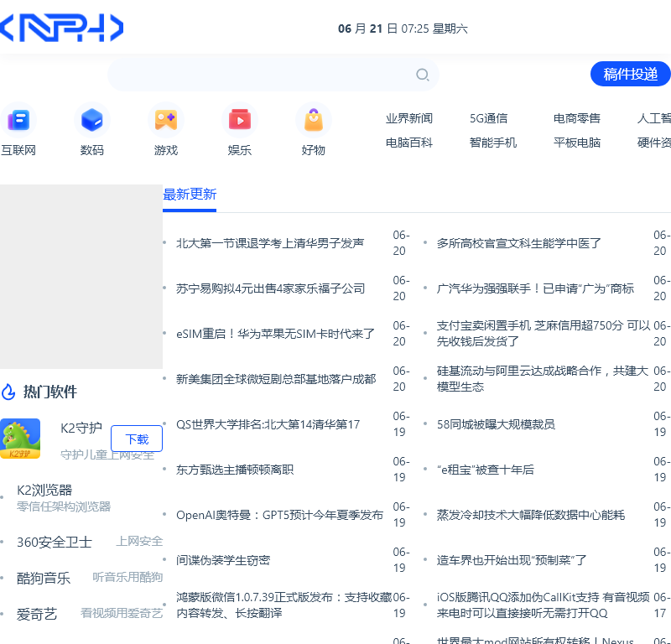Open article 广汽华为强强联手 广为商标
Viewport: 671px width, 644px height.
535,288
